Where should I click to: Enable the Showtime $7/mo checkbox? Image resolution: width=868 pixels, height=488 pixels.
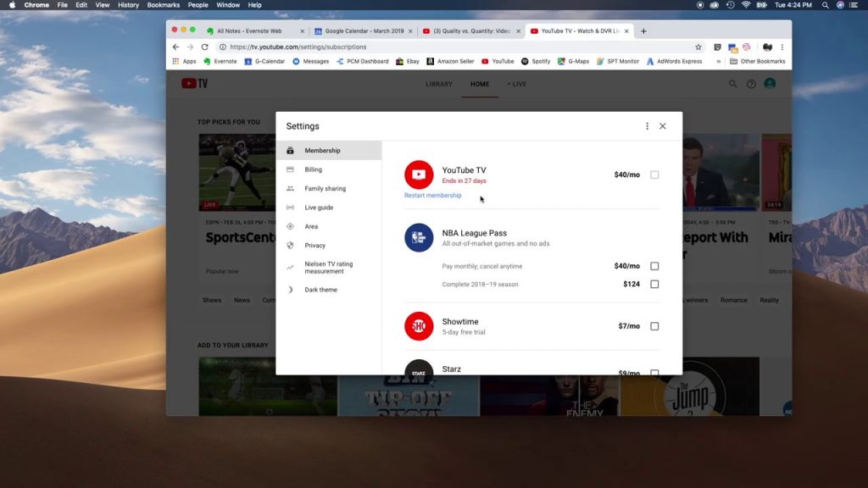click(654, 326)
